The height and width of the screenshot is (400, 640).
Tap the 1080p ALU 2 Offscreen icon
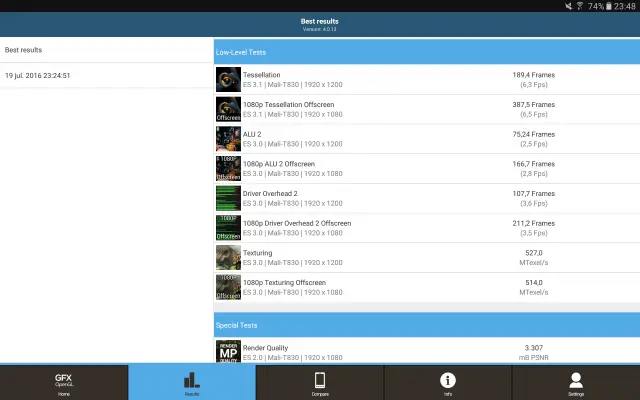coord(228,168)
